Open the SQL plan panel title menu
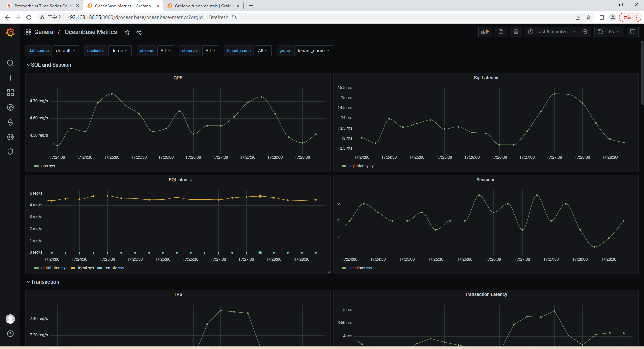The height and width of the screenshot is (349, 644). [x=180, y=180]
